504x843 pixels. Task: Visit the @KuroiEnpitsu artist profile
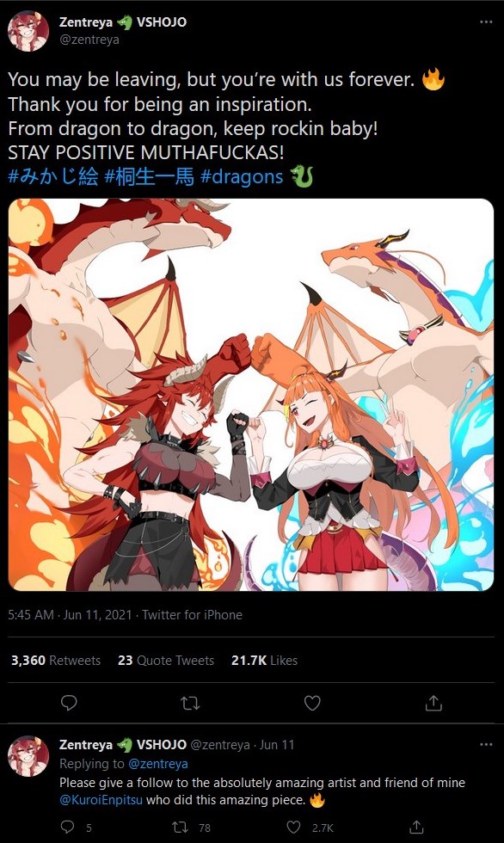[101, 800]
